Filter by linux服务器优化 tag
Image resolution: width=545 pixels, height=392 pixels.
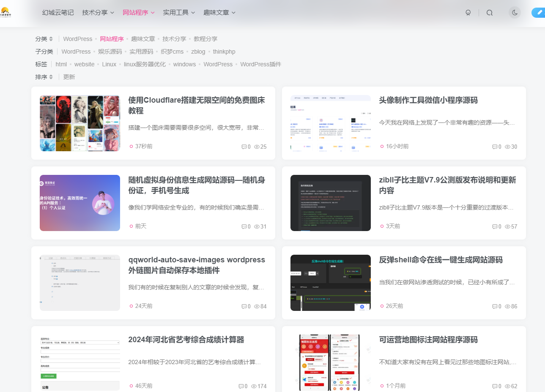click(x=145, y=64)
